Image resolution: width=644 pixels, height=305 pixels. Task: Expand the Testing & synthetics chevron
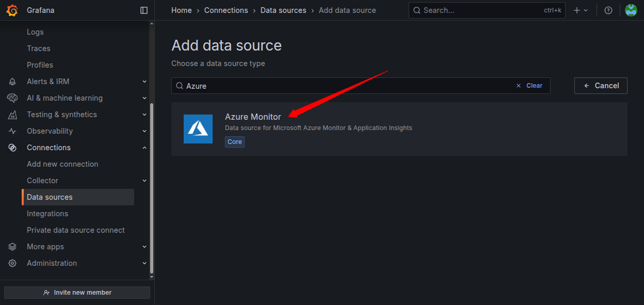click(144, 115)
